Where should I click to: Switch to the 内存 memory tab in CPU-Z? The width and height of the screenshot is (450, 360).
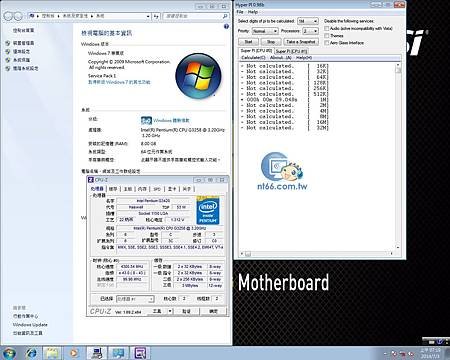click(142, 189)
